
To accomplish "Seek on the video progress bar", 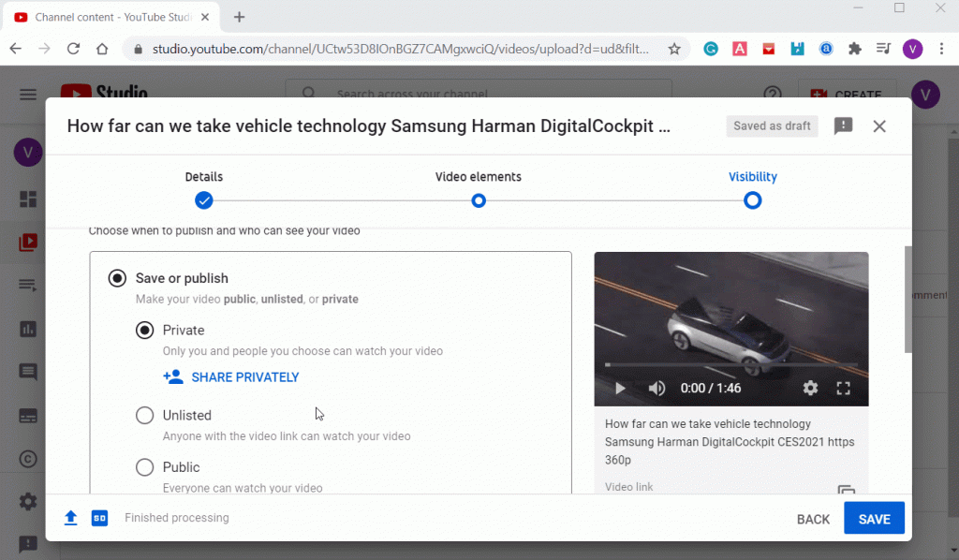I will click(x=731, y=365).
